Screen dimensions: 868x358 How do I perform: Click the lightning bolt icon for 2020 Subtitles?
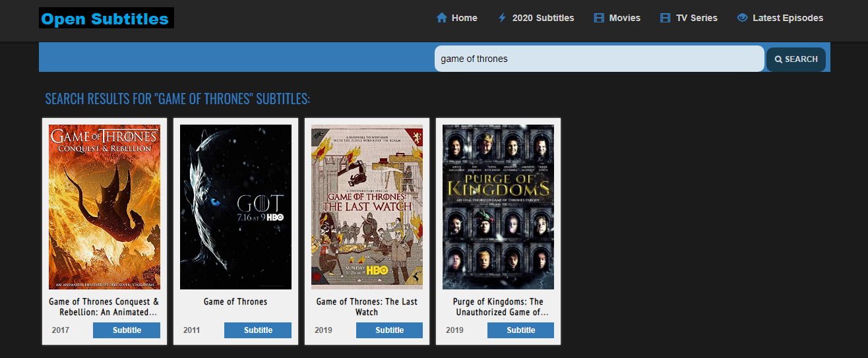pos(501,18)
